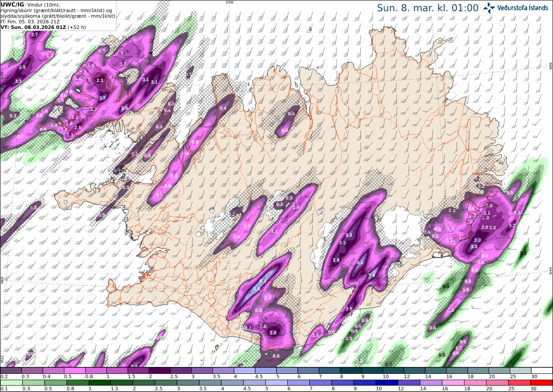The height and width of the screenshot is (392, 553).
Task: Select the pink bottom-row swatch at label 18
Action: (x=475, y=382)
